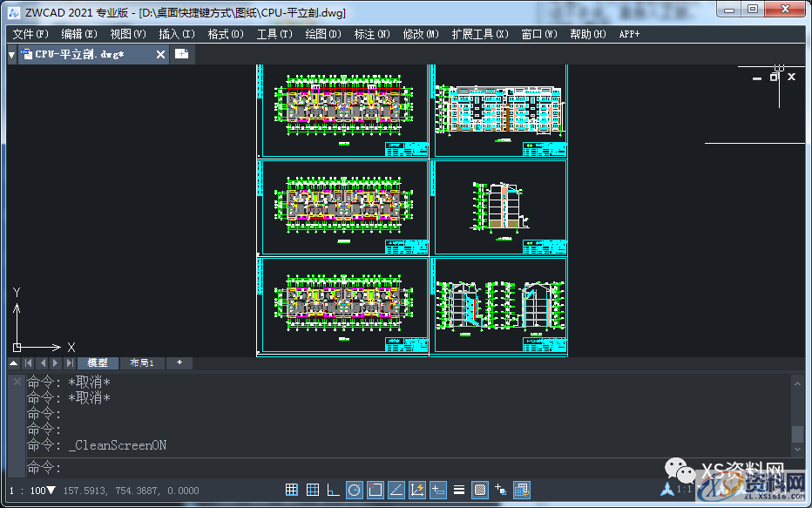Image resolution: width=812 pixels, height=508 pixels.
Task: Click the dynamic input icon
Action: tap(438, 491)
